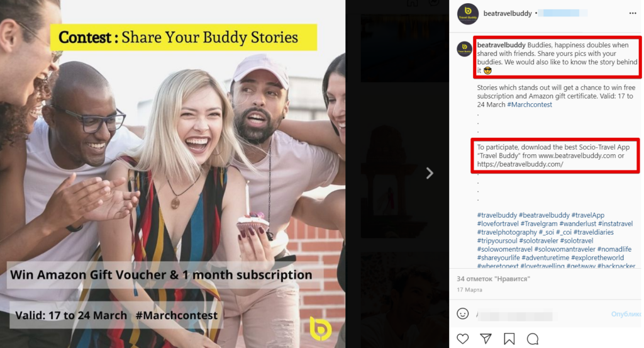Go to next image with right arrow

click(430, 173)
